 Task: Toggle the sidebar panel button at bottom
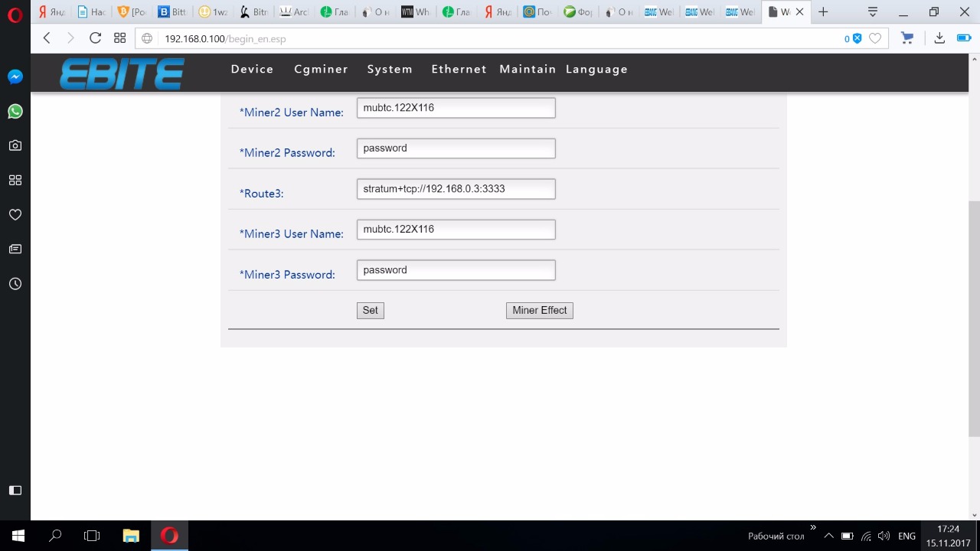pos(15,490)
